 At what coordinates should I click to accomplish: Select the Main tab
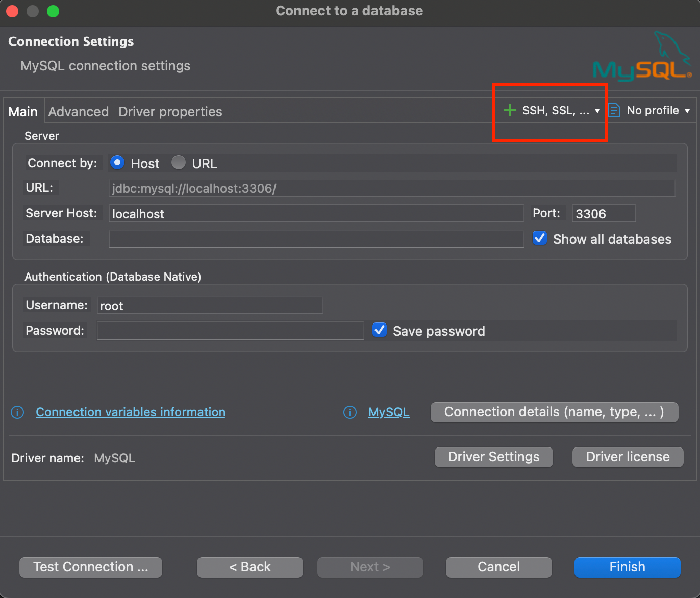[x=23, y=112]
